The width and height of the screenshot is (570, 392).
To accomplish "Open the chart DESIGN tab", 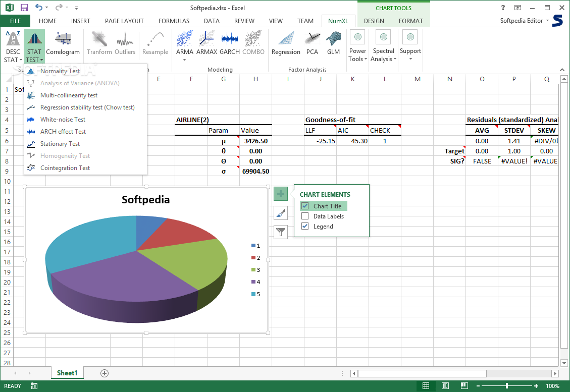I will point(374,21).
